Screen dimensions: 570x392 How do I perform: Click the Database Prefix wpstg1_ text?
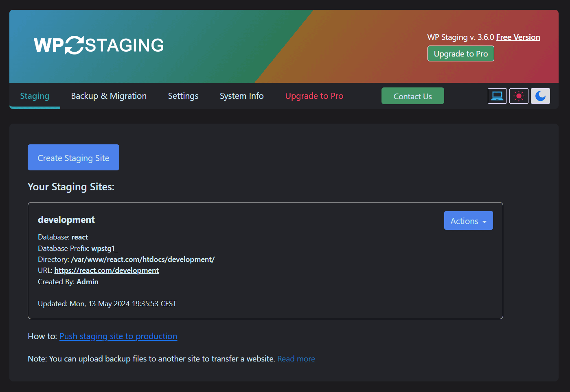[78, 248]
